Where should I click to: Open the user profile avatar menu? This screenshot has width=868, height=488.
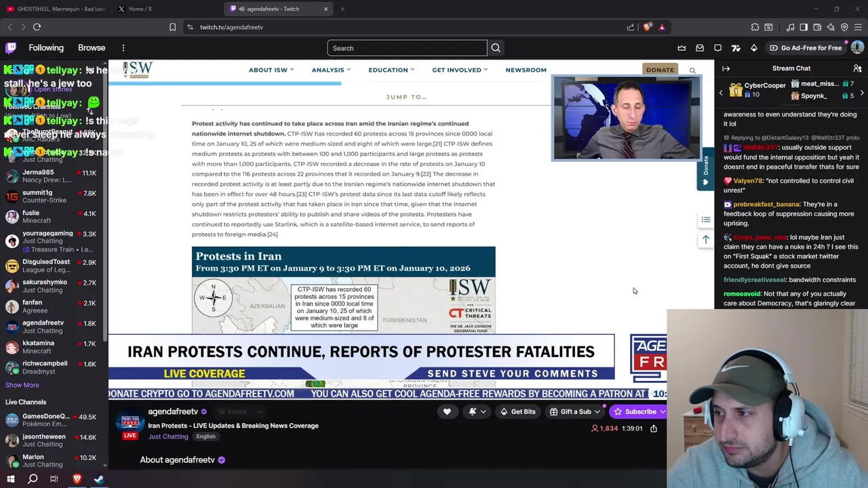pyautogui.click(x=857, y=47)
